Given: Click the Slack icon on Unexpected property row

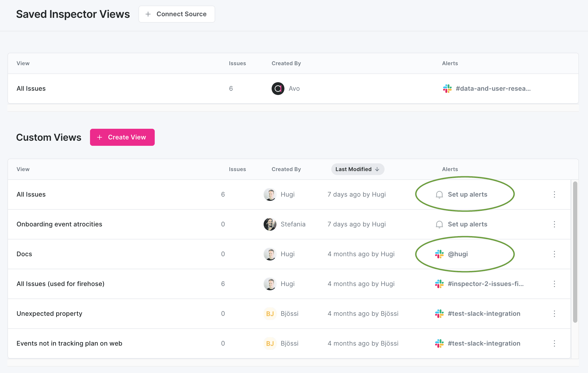Looking at the screenshot, I should (x=439, y=314).
